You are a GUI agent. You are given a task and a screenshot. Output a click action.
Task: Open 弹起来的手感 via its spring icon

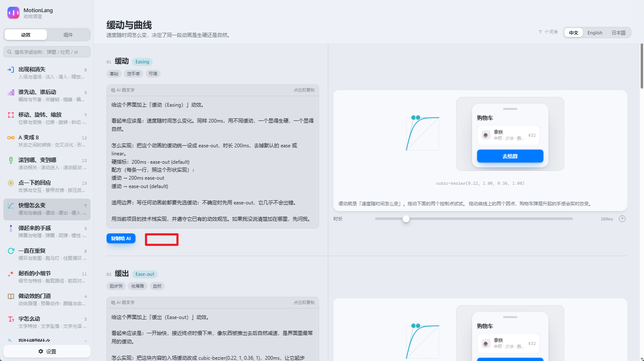tap(11, 228)
